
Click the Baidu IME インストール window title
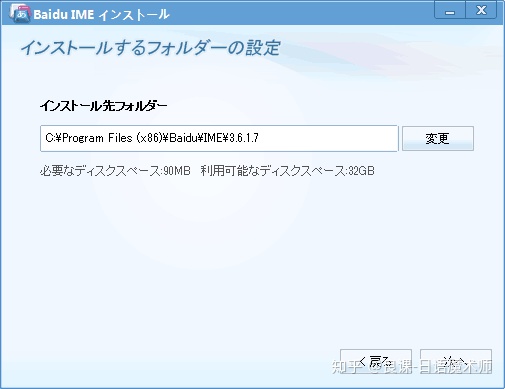coord(101,15)
